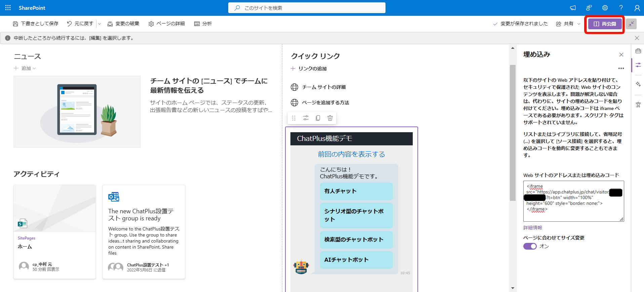
Task: Click the undo button (元に戻す)
Action: [x=80, y=24]
